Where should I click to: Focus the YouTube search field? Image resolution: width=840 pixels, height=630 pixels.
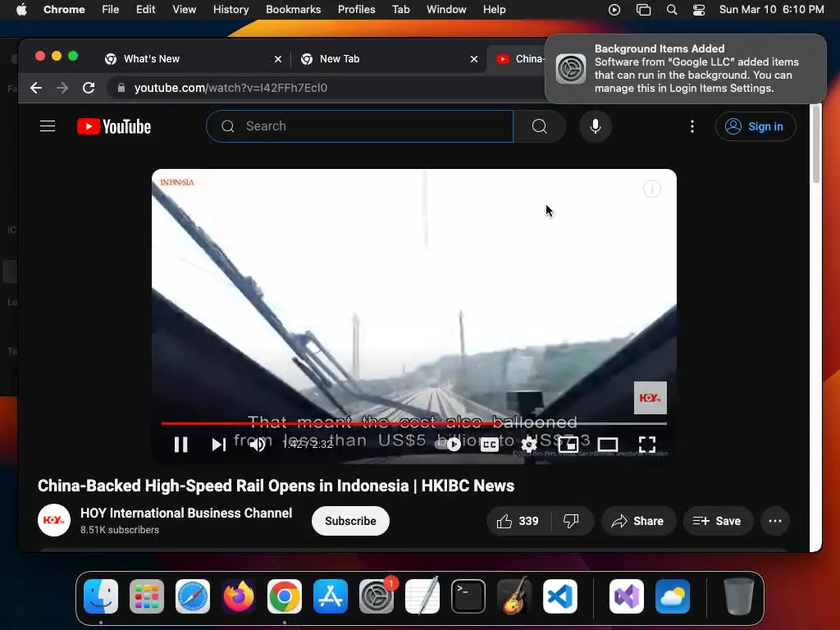point(359,126)
